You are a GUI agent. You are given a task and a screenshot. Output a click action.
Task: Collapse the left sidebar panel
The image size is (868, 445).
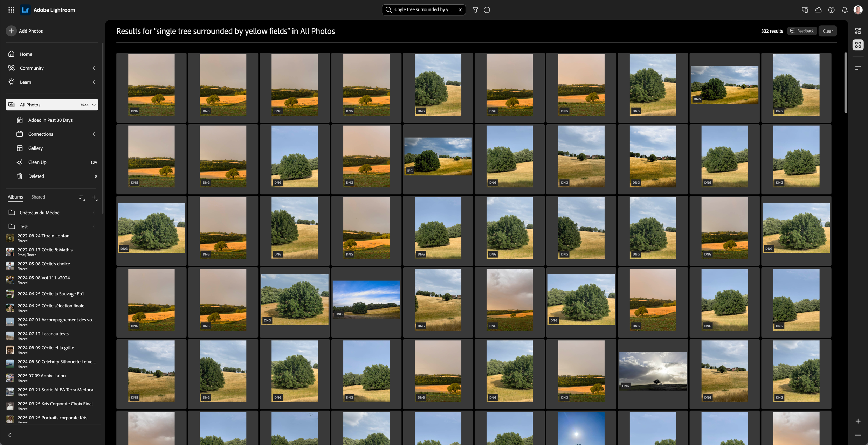(10, 435)
